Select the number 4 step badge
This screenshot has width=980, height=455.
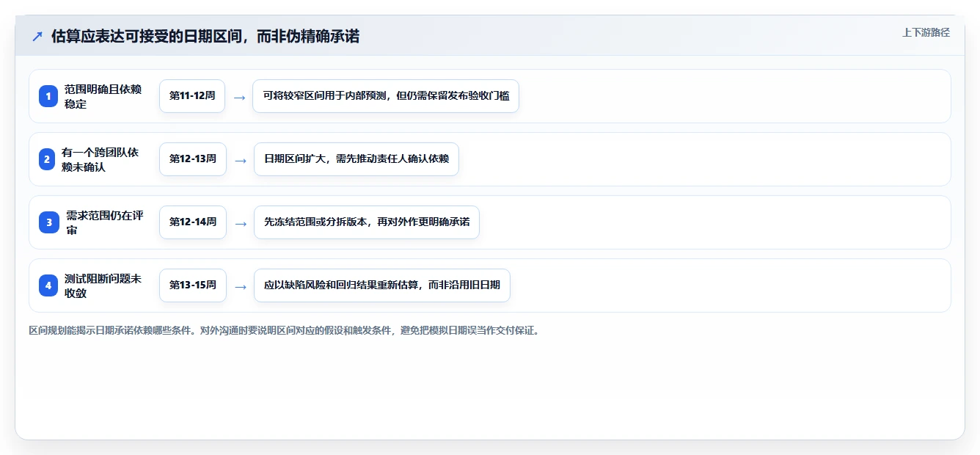48,285
